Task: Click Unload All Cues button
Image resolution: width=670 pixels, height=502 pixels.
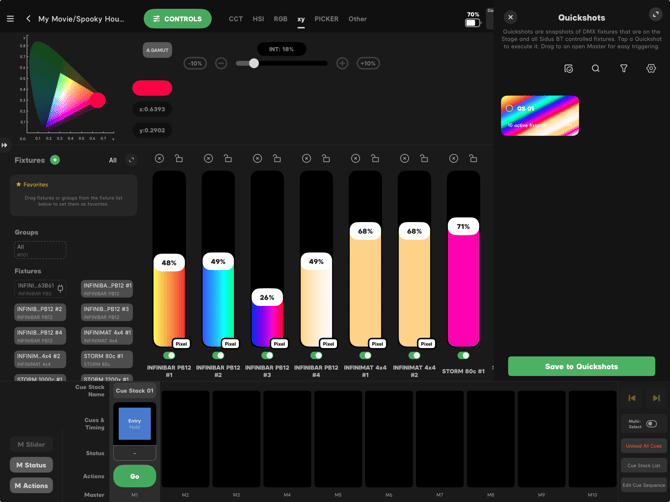Action: point(644,446)
